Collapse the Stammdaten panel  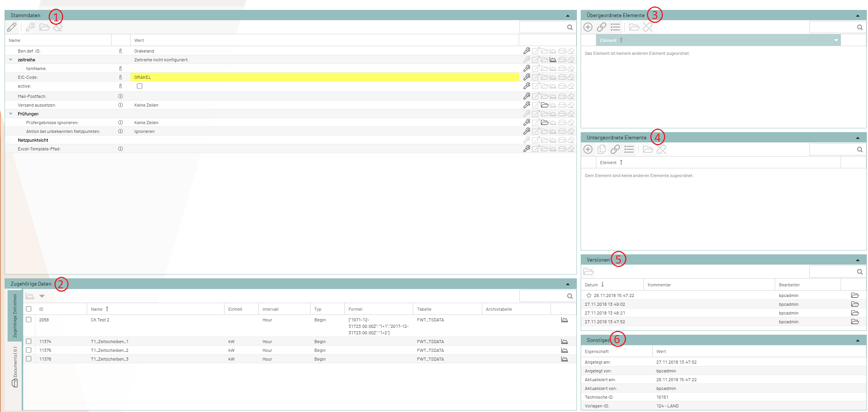pyautogui.click(x=568, y=16)
